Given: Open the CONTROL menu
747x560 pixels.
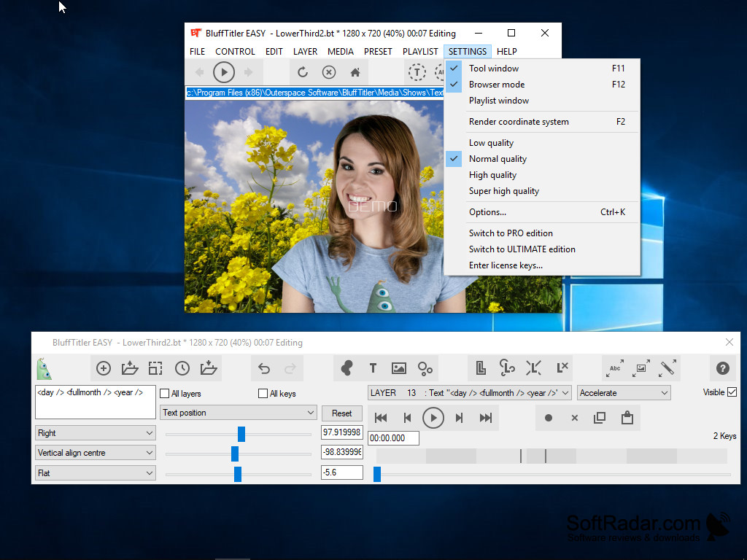Looking at the screenshot, I should click(235, 52).
